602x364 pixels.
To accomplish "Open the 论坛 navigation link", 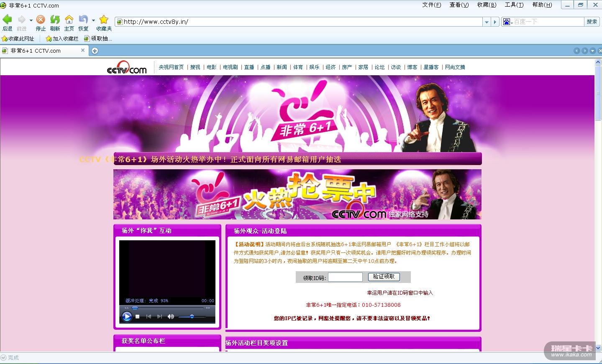I will 380,67.
